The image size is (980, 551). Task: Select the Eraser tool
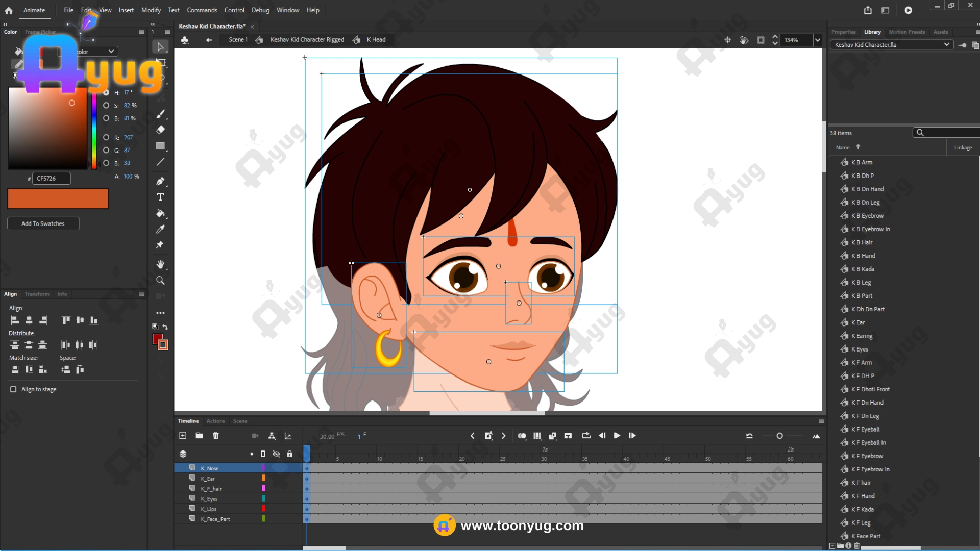click(160, 130)
